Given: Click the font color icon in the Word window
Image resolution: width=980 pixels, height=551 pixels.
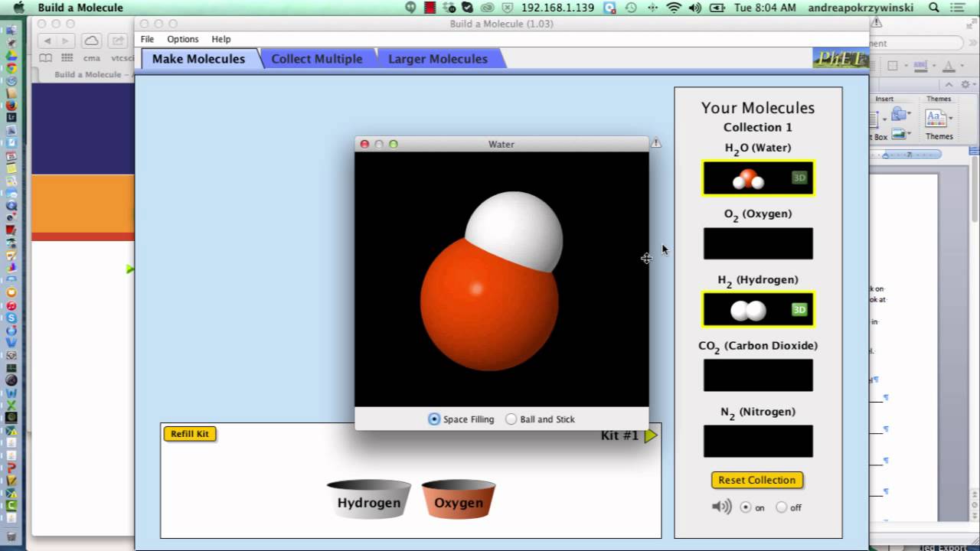Looking at the screenshot, I should coord(948,67).
